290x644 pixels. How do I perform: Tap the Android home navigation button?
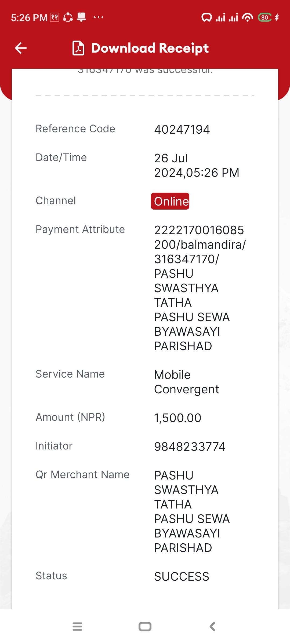pos(145,627)
